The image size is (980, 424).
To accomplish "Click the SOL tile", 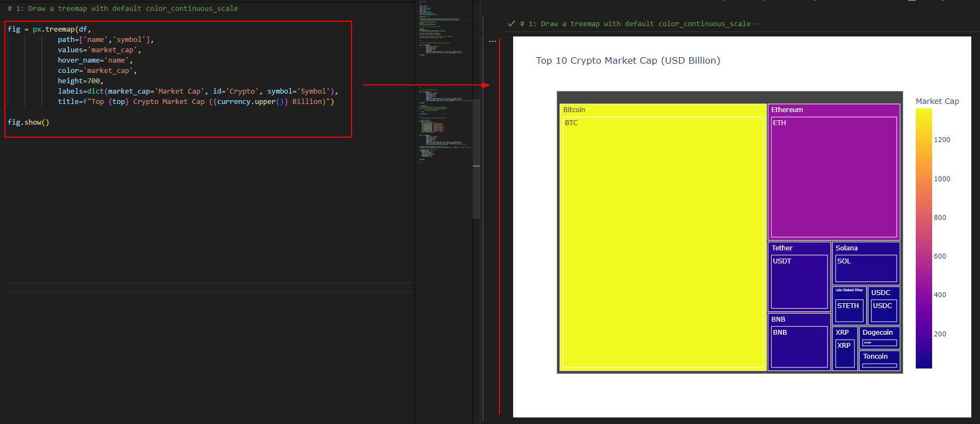I will 866,268.
